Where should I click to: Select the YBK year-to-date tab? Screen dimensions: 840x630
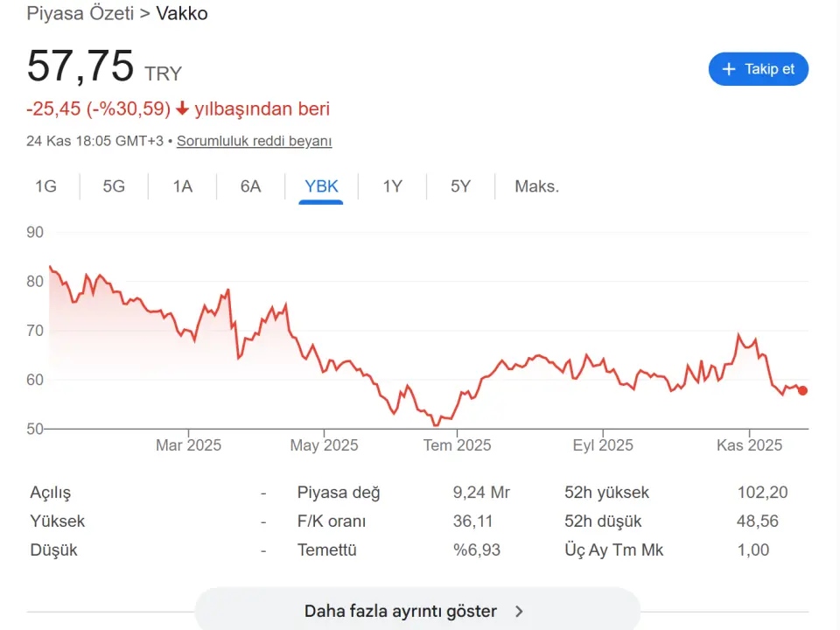coord(320,186)
